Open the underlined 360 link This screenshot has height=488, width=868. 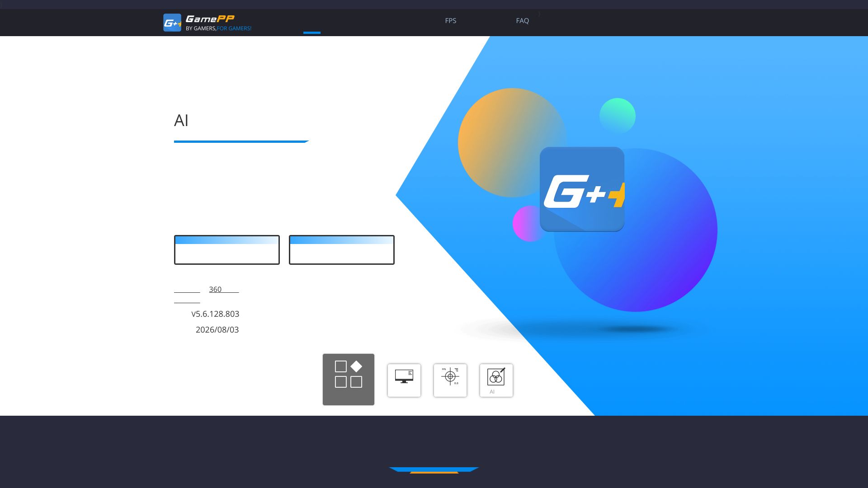(x=224, y=289)
